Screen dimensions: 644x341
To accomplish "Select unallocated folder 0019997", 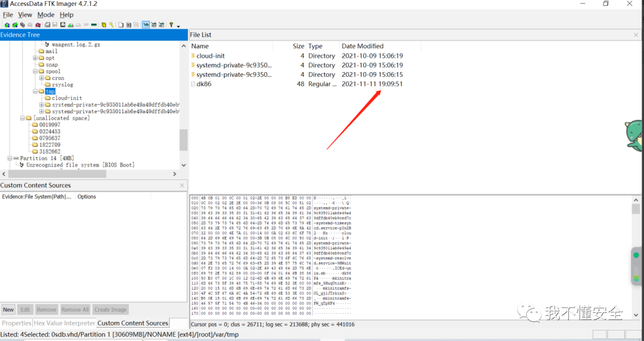I will pos(49,125).
